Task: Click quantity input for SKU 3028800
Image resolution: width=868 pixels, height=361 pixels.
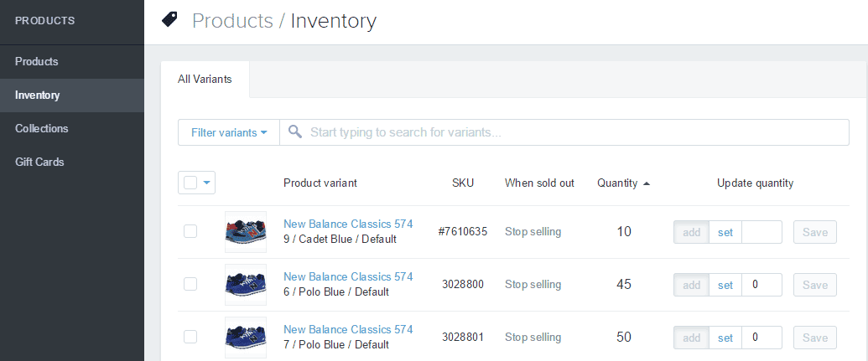Action: pos(761,286)
